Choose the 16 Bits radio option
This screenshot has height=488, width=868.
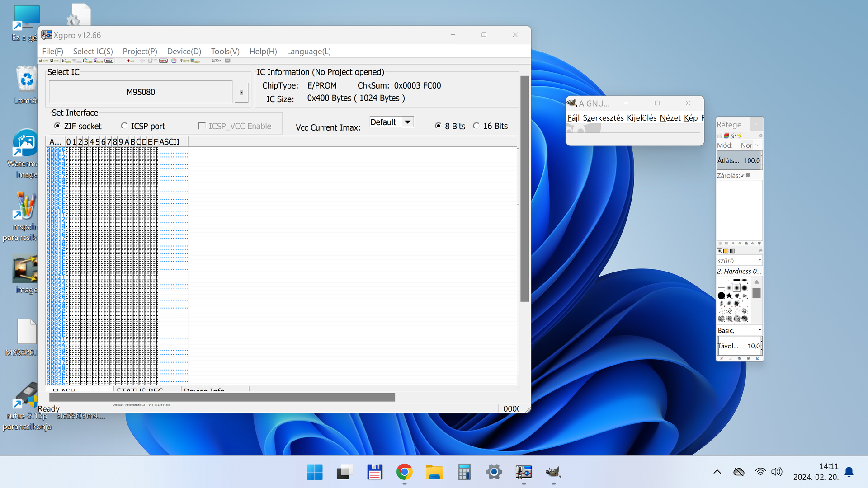[476, 126]
